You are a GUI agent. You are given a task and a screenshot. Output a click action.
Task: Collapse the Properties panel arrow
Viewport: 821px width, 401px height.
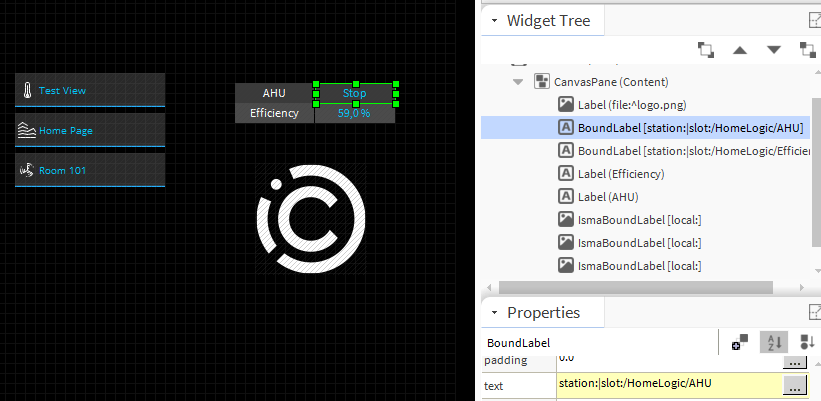[x=494, y=314]
